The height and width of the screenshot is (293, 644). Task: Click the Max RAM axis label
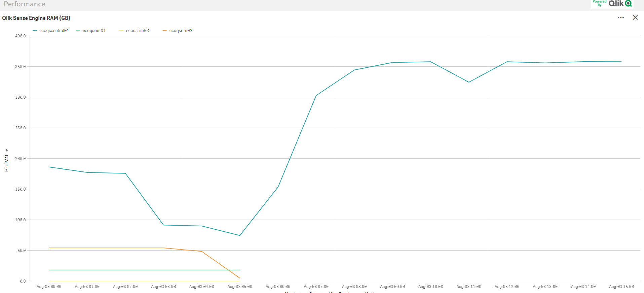pyautogui.click(x=7, y=163)
